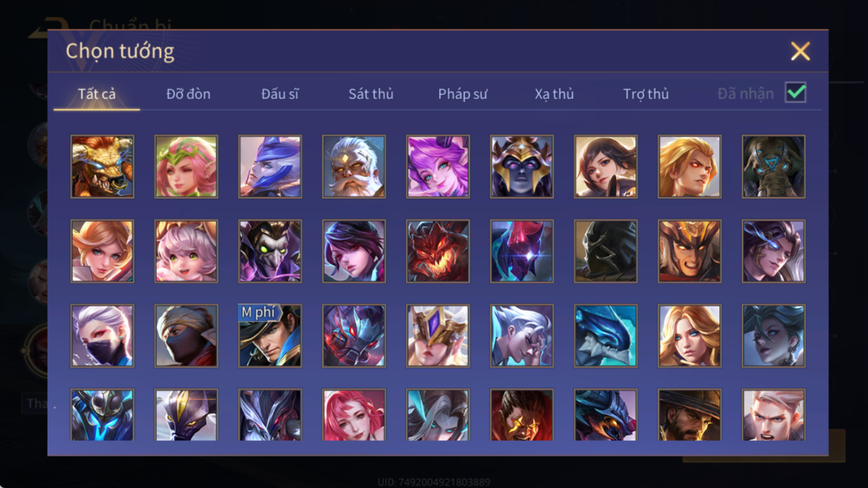This screenshot has width=868, height=488.
Task: Select the pink-haired girl with green wreath
Action: pyautogui.click(x=186, y=167)
